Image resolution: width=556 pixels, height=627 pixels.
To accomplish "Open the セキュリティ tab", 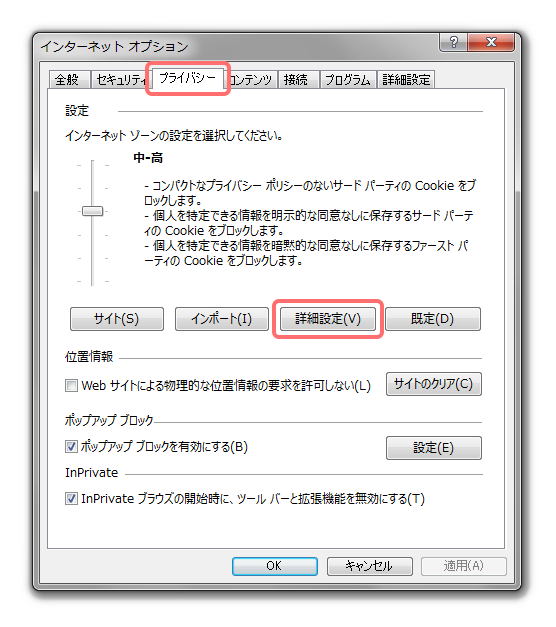I will [121, 80].
